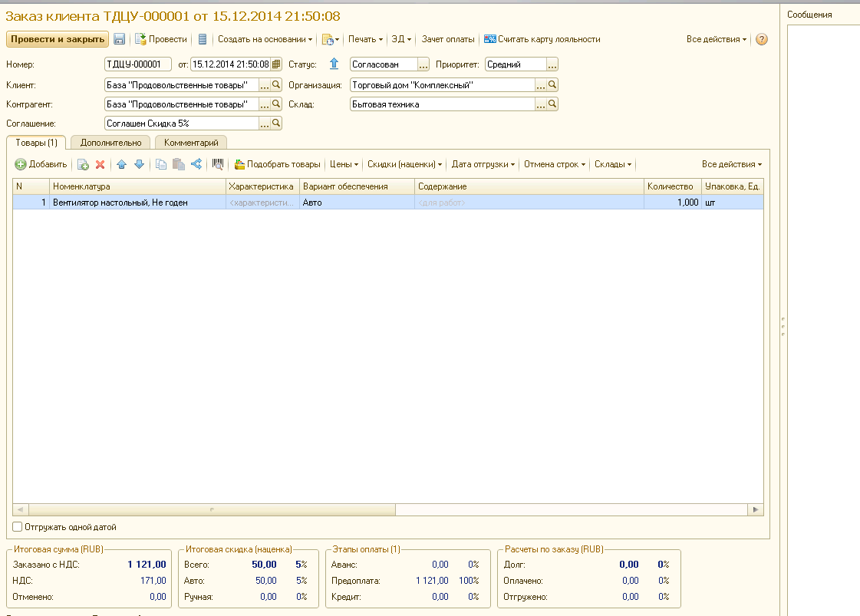Click the blue status up arrow icon
Viewport: 860px width, 616px height.
click(x=334, y=64)
